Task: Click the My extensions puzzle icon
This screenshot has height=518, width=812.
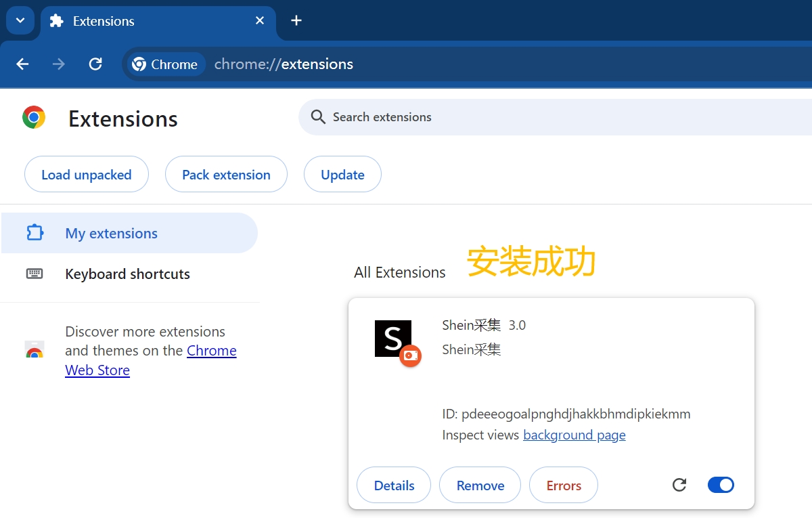Action: (35, 233)
